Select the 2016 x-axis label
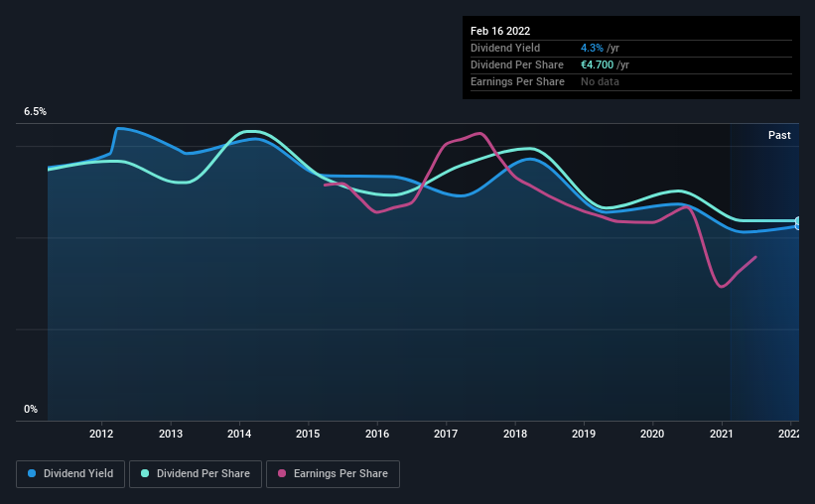Screen dimensions: 815x504 click(377, 434)
